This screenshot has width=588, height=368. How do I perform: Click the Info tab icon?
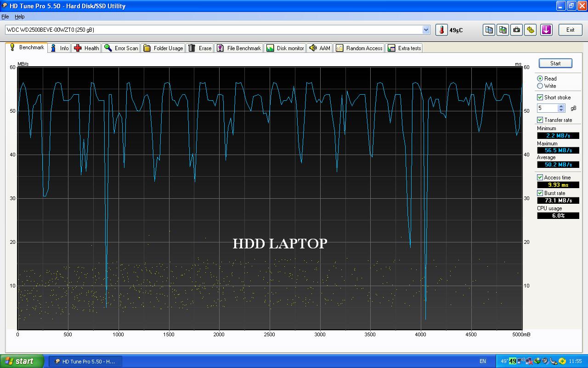[53, 48]
